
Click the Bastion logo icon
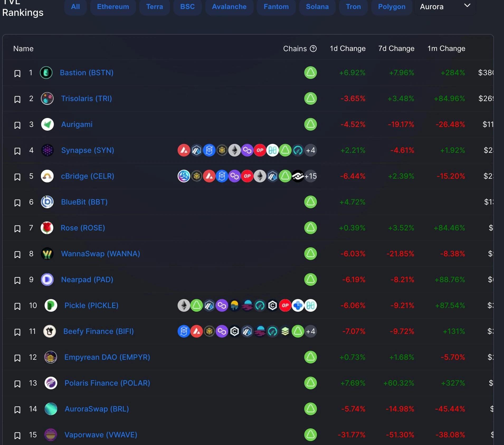[x=46, y=73]
